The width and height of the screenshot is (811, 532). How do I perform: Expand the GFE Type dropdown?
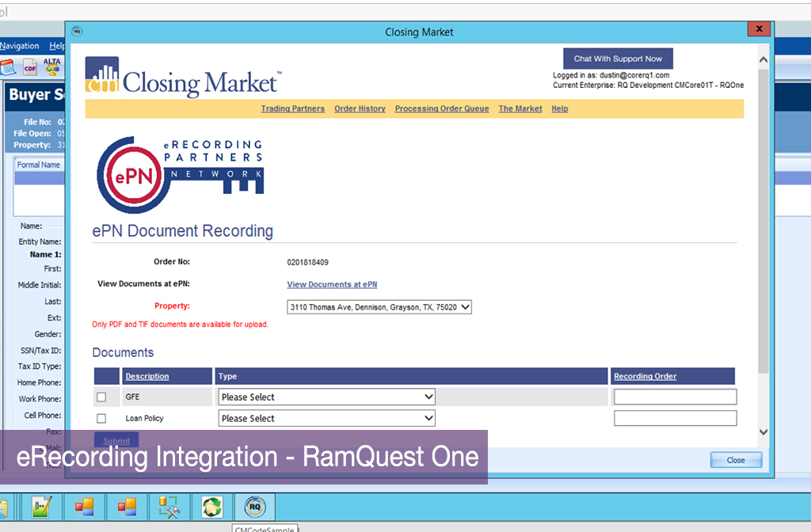[327, 397]
